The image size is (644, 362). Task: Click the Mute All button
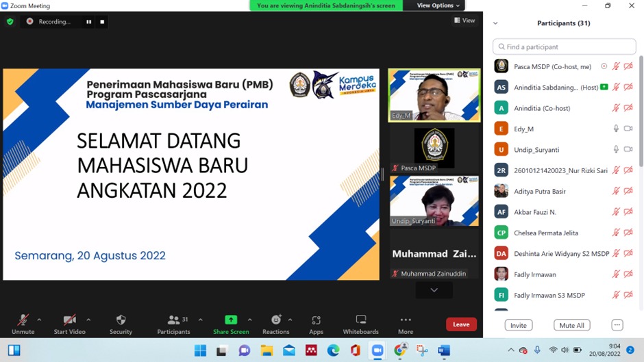[x=571, y=325]
